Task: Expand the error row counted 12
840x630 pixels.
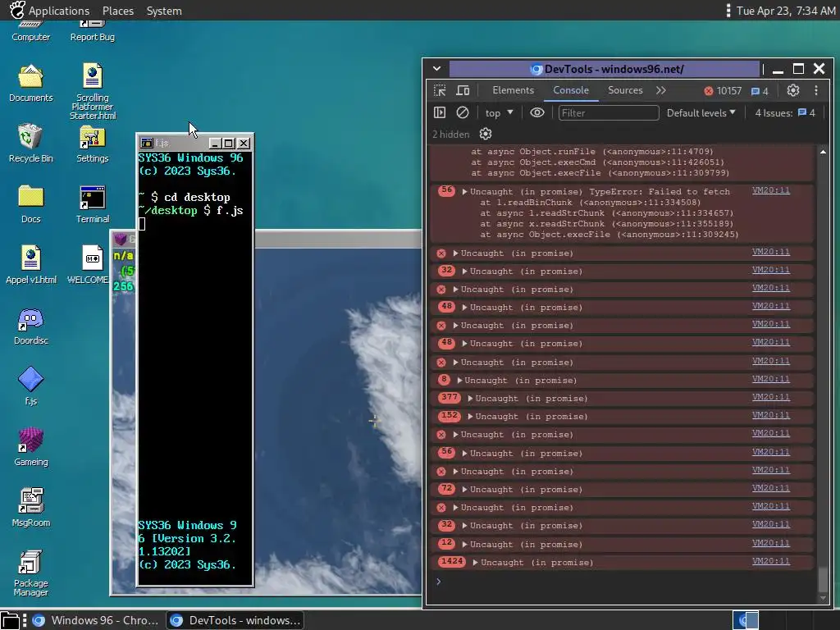Action: pyautogui.click(x=464, y=545)
